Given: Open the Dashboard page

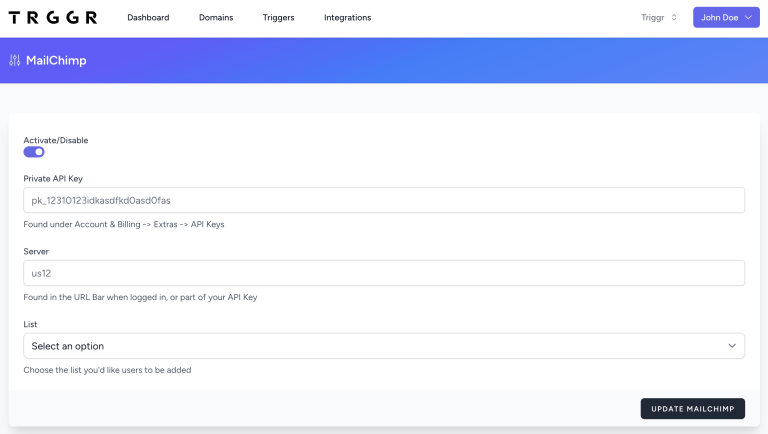Looking at the screenshot, I should [x=148, y=18].
